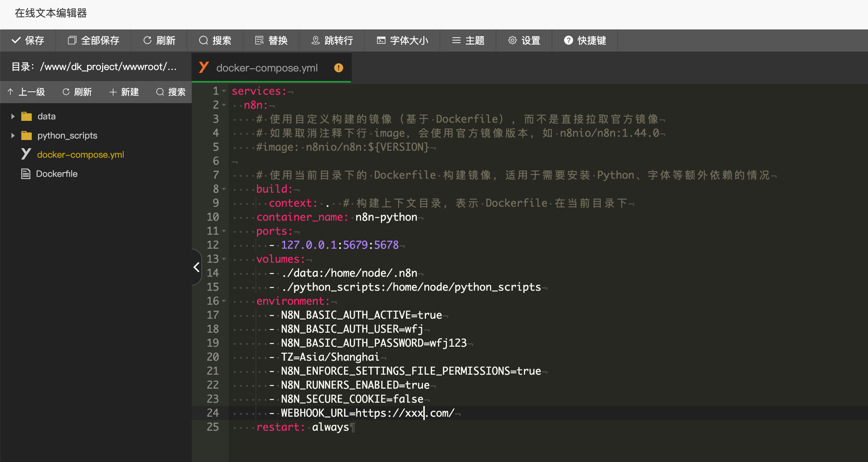Viewport: 868px width, 462px height.
Task: Click line number 24 in the gutter
Action: pyautogui.click(x=213, y=413)
